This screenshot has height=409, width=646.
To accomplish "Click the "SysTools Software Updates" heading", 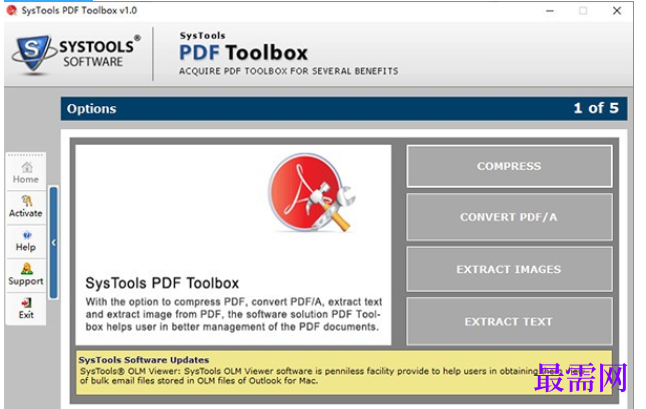I will pyautogui.click(x=144, y=360).
